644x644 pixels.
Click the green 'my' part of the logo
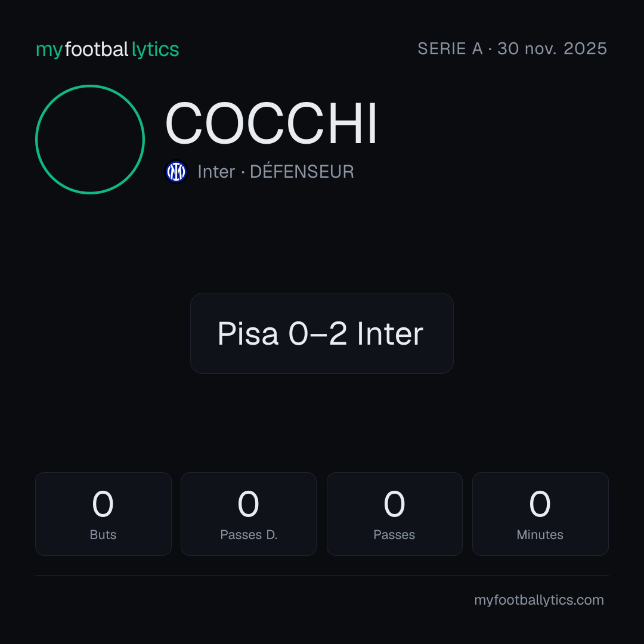[49, 51]
